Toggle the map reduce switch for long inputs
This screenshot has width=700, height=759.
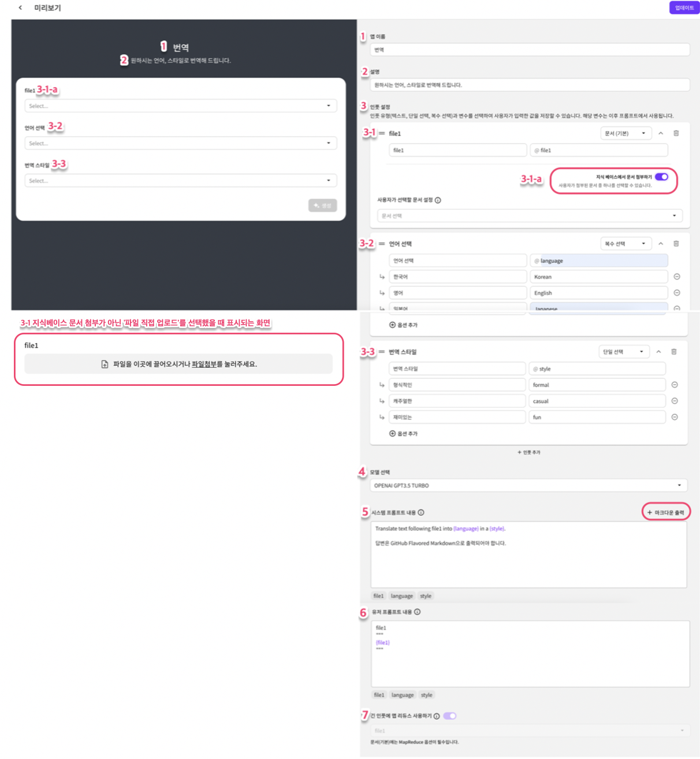tap(450, 716)
